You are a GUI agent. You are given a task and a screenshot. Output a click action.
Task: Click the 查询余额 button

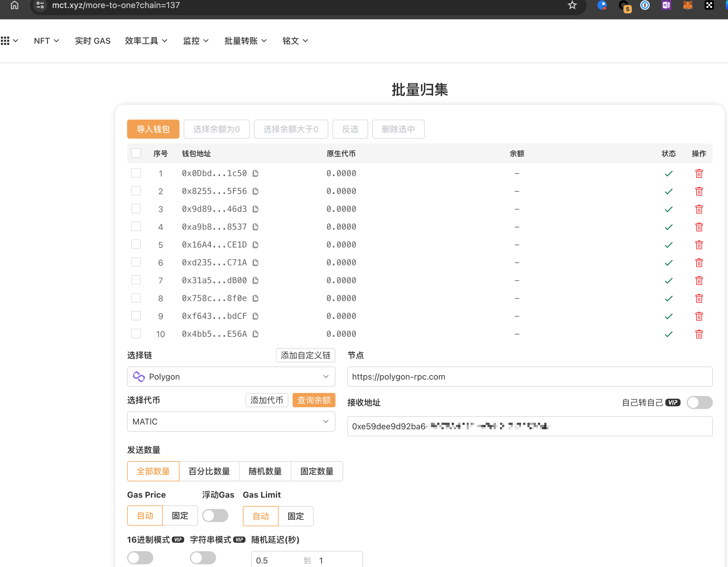pos(313,400)
